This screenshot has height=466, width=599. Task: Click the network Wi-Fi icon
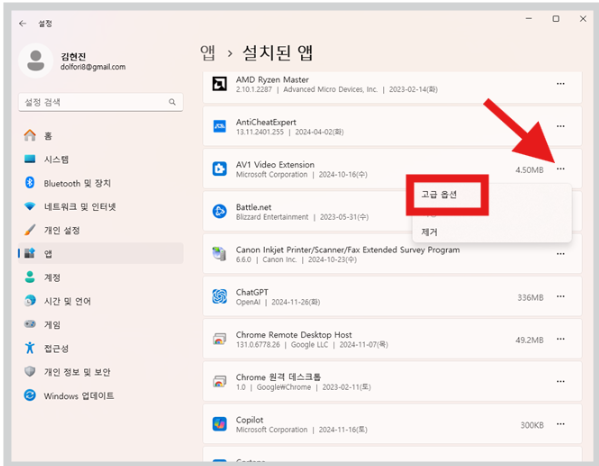(x=30, y=207)
